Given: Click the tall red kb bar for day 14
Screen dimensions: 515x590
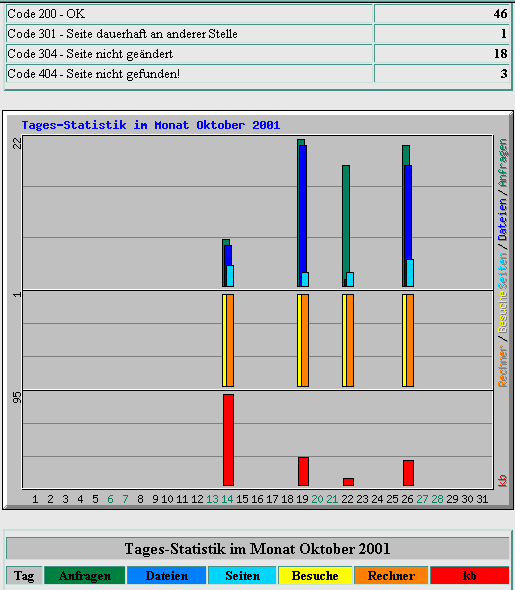Looking at the screenshot, I should [x=228, y=440].
